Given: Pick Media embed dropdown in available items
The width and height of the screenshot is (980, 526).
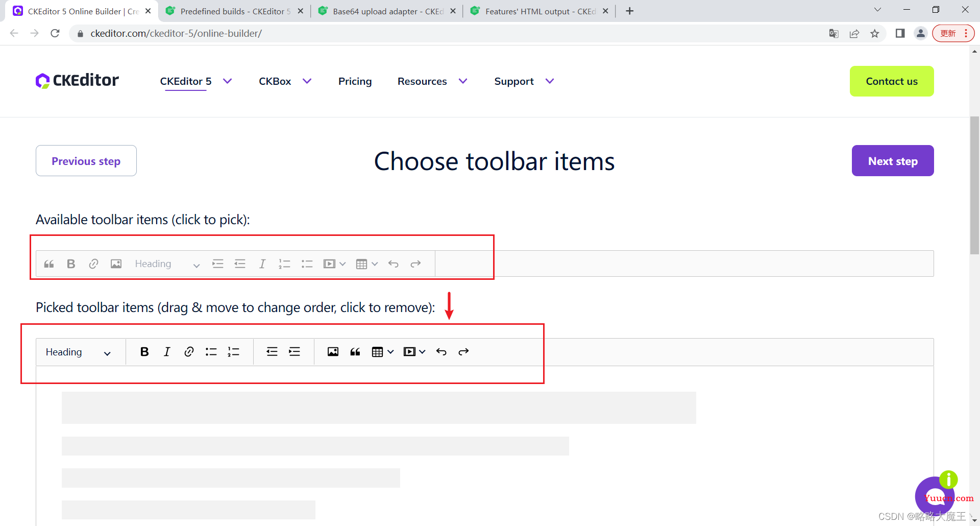Looking at the screenshot, I should (334, 264).
